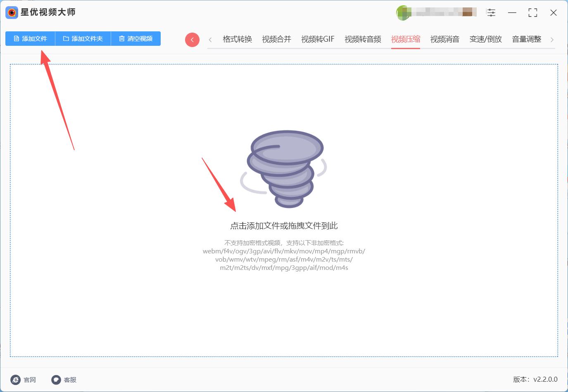The height and width of the screenshot is (392, 568).
Task: Open the 视频合并 tab
Action: click(276, 39)
